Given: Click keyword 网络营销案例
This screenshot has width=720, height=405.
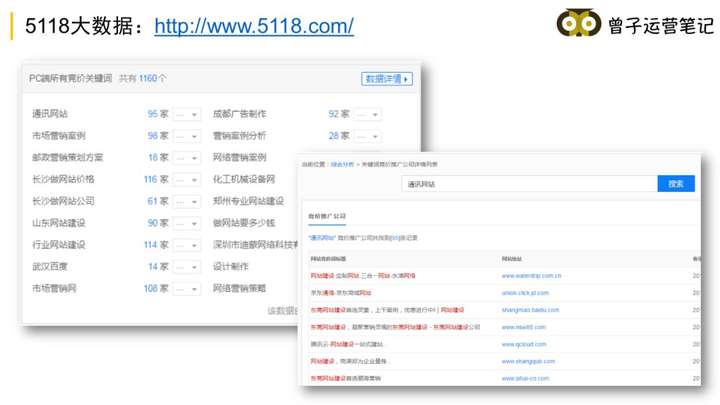Looking at the screenshot, I should [239, 158].
